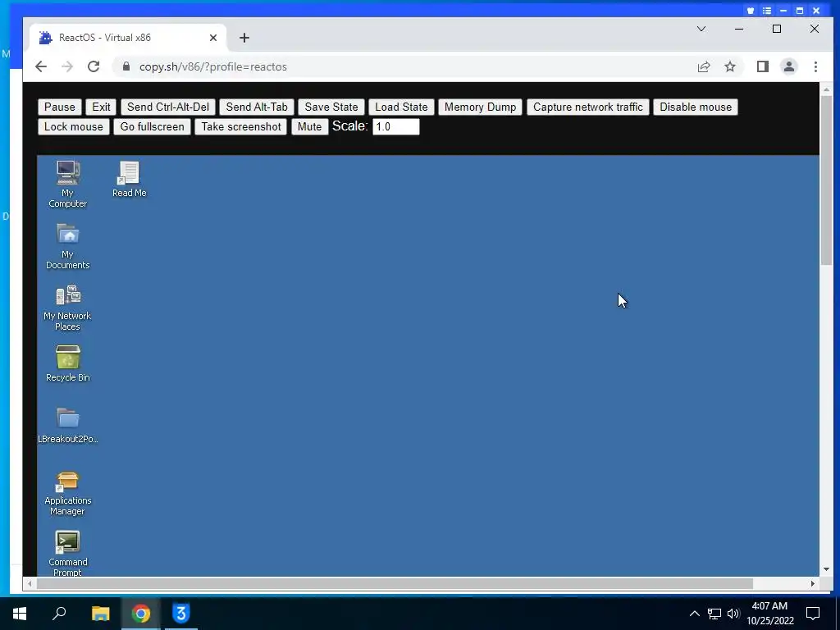Close the ReactOS tab
840x630 pixels.
click(x=213, y=38)
